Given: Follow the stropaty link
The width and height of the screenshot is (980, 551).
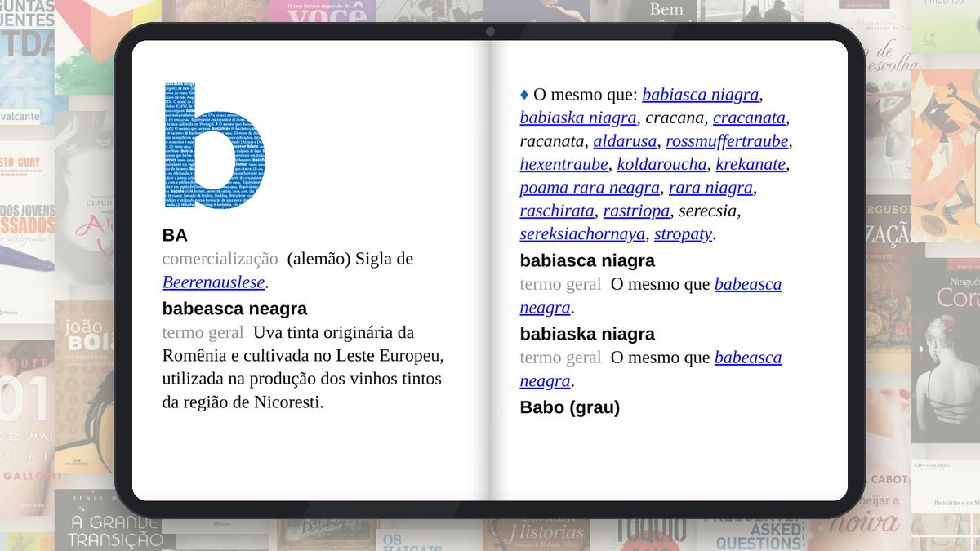Looking at the screenshot, I should (x=684, y=234).
